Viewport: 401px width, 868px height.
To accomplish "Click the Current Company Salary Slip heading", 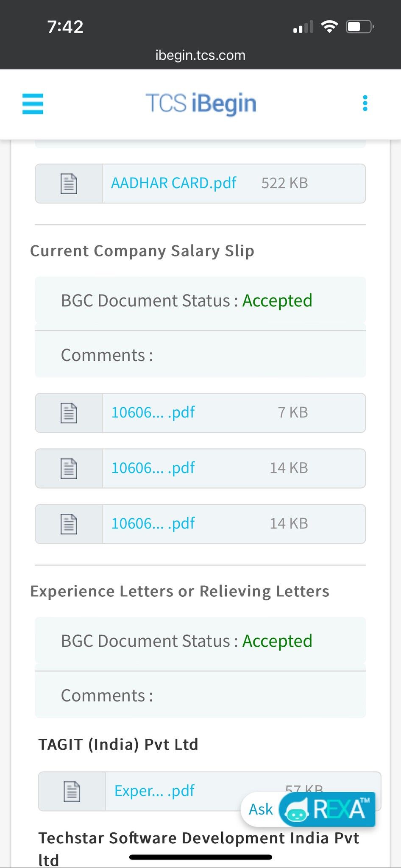I will point(142,251).
